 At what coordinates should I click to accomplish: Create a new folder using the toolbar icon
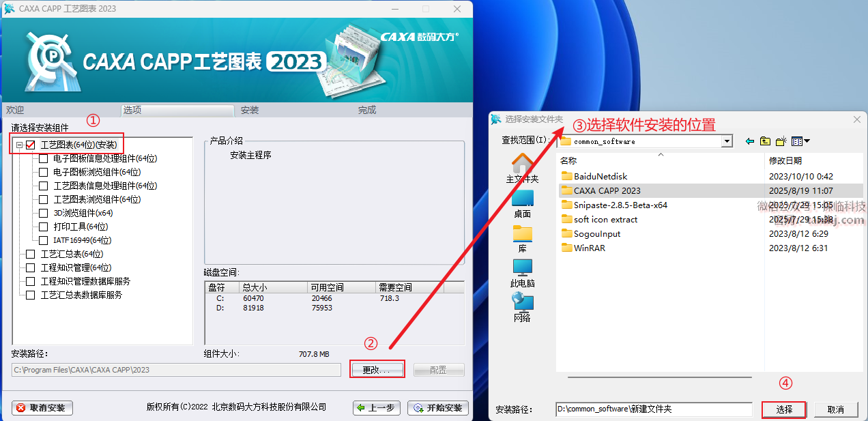(781, 141)
